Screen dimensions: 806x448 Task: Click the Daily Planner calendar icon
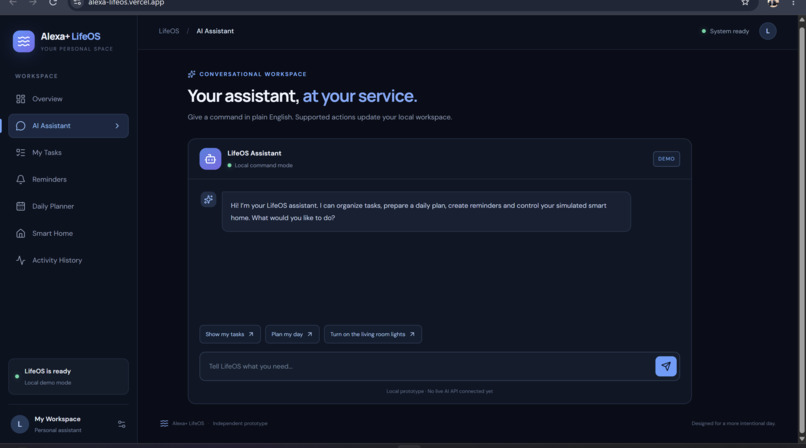[21, 206]
